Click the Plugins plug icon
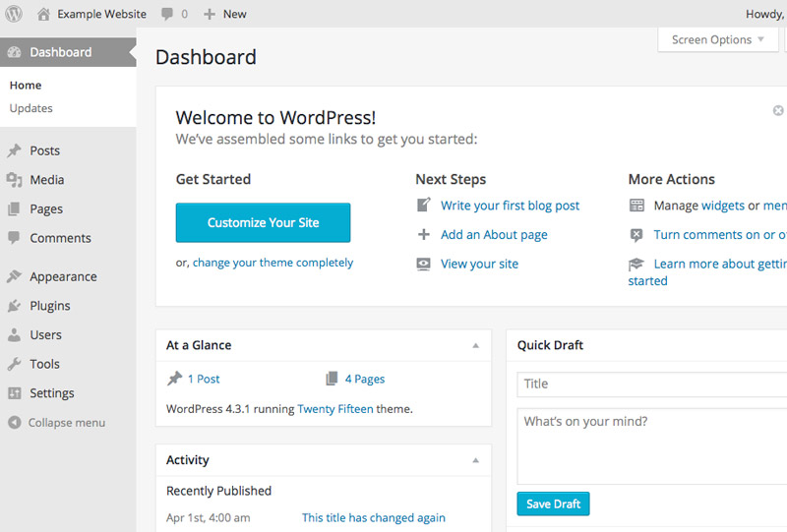The height and width of the screenshot is (532, 787). (x=15, y=306)
